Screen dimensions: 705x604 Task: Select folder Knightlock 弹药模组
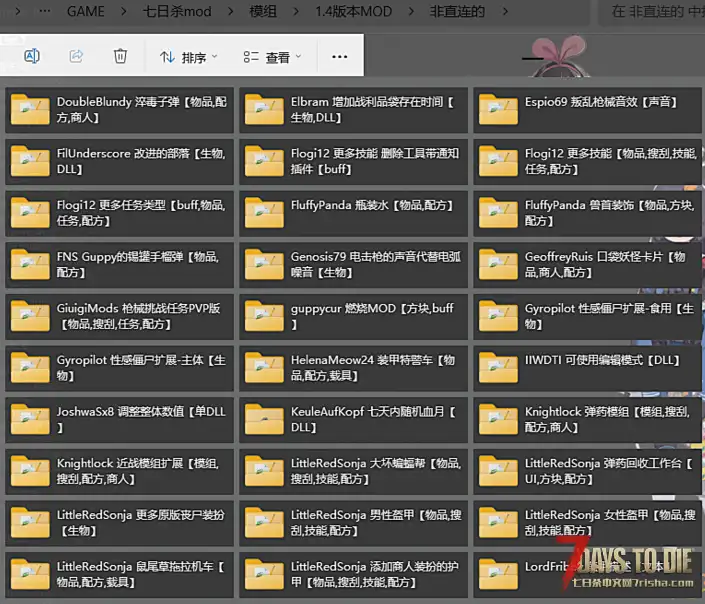[587, 420]
